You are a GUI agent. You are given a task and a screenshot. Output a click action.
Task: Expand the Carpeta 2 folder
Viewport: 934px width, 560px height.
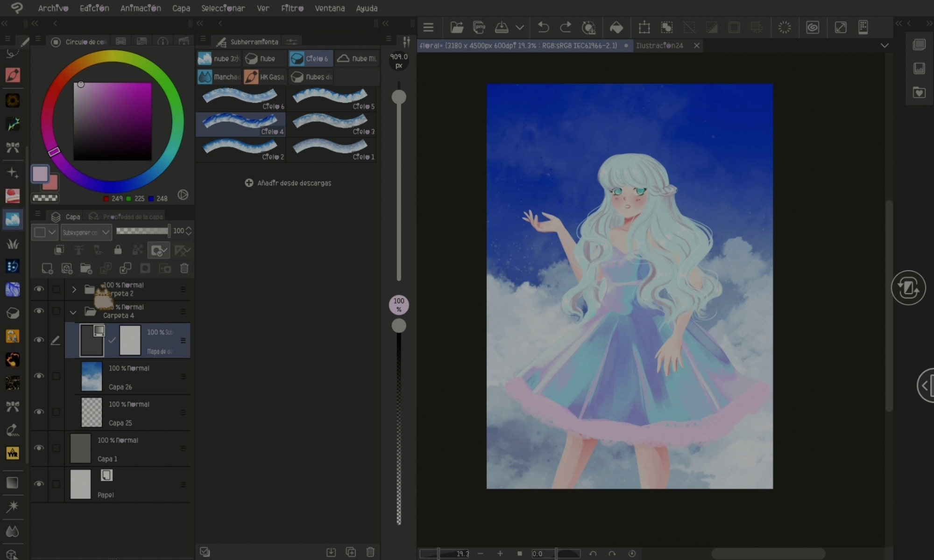point(74,289)
